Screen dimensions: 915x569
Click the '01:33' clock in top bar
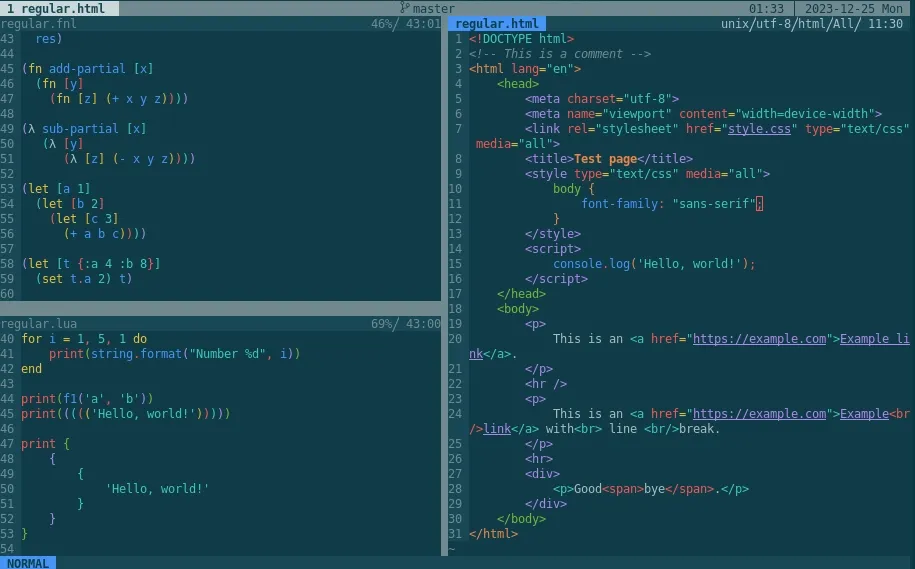tap(766, 9)
